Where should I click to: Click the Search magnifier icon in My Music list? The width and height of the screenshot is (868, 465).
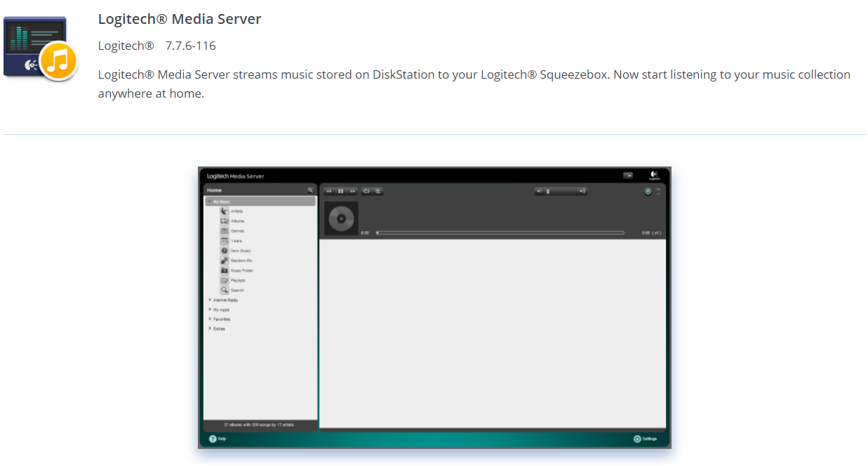tap(225, 289)
